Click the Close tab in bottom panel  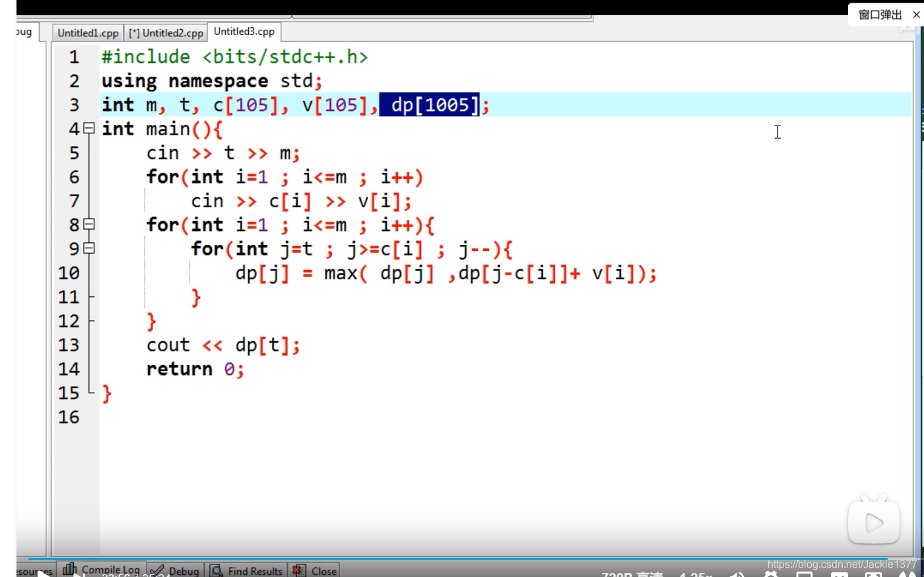314,570
